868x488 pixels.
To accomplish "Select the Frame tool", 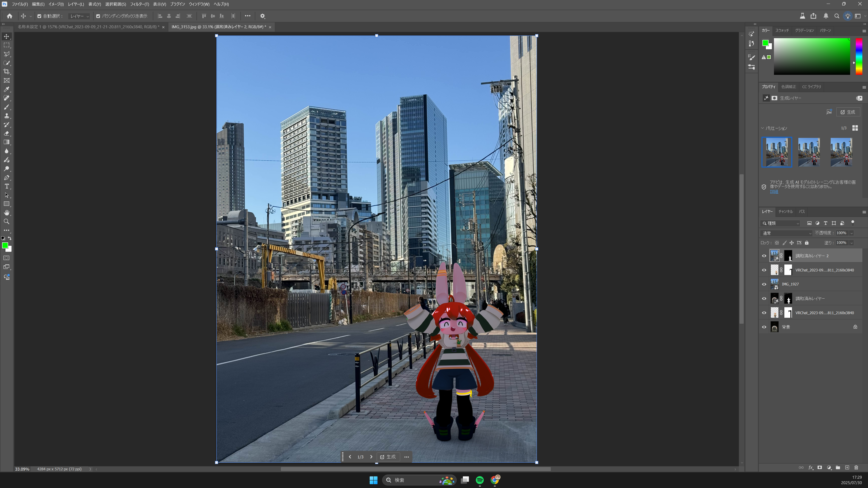I will pyautogui.click(x=6, y=80).
